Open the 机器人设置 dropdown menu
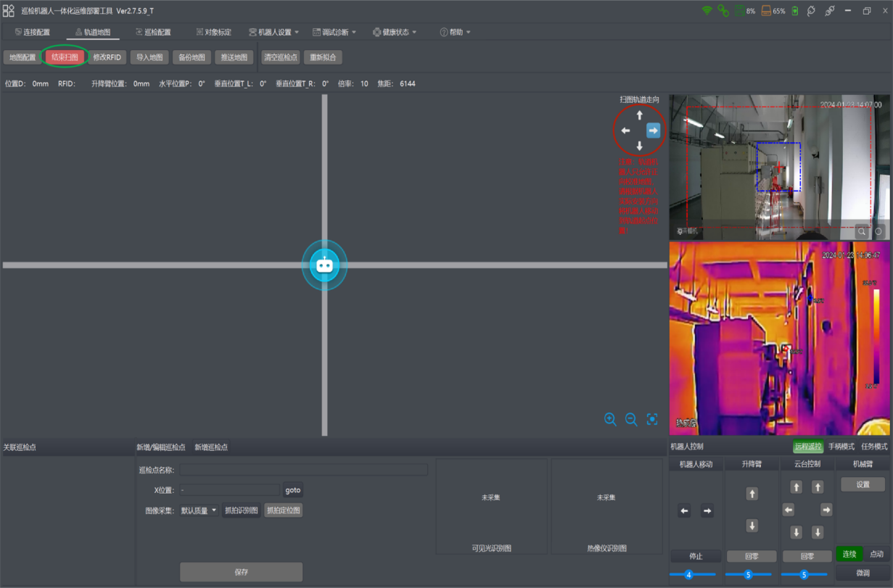The image size is (893, 588). coord(273,32)
